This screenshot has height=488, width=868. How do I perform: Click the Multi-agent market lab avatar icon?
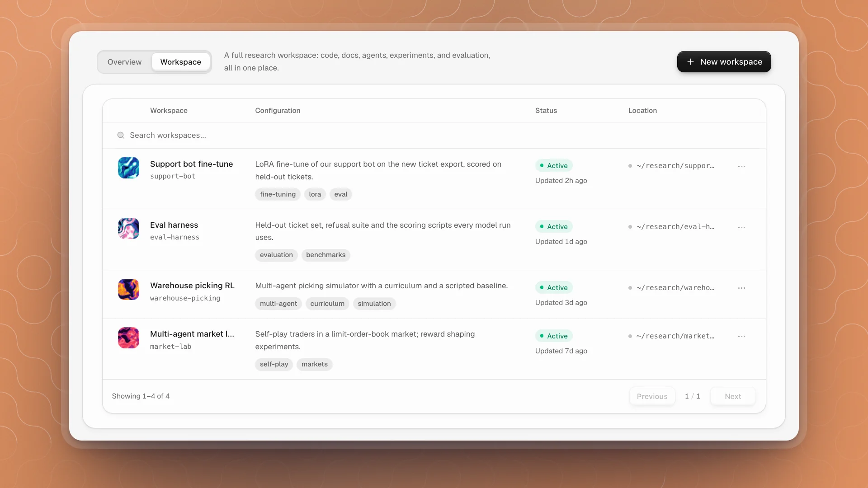click(x=128, y=338)
